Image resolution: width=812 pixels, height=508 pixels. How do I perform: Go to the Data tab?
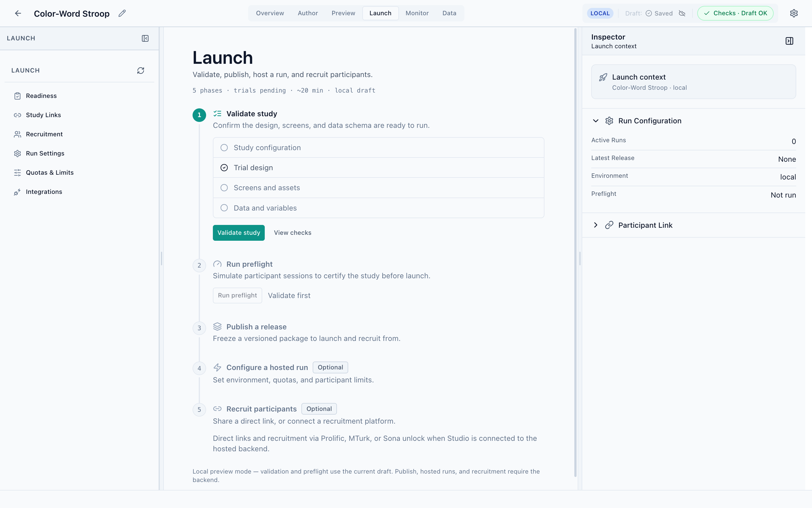coord(449,13)
